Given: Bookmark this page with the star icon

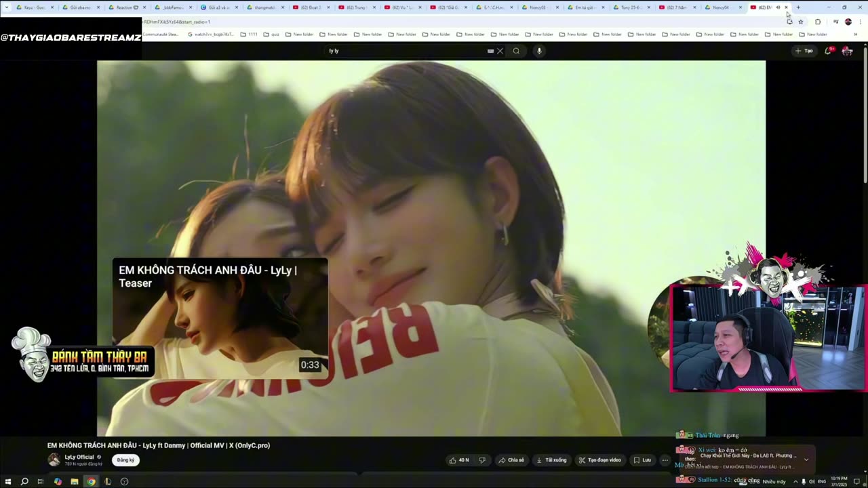Looking at the screenshot, I should point(800,22).
